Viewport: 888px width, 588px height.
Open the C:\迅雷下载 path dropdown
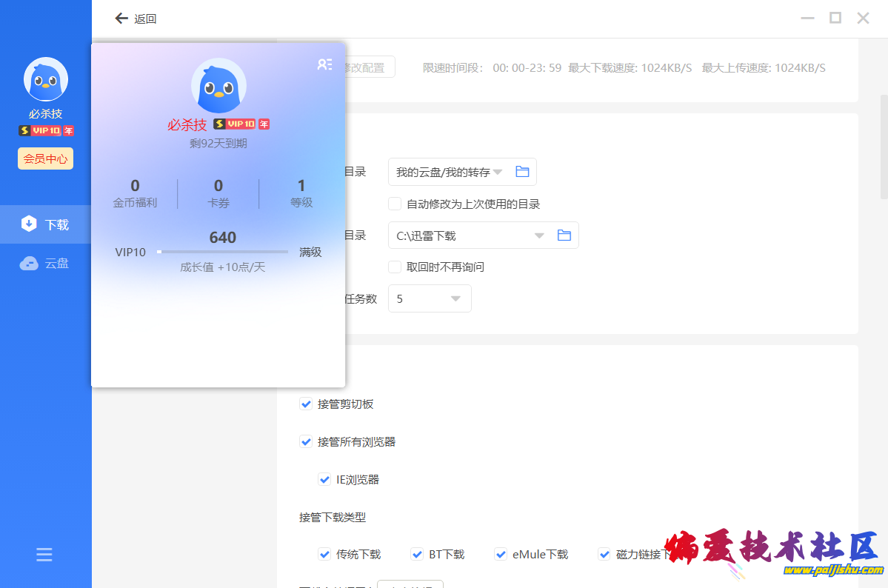[x=540, y=235]
